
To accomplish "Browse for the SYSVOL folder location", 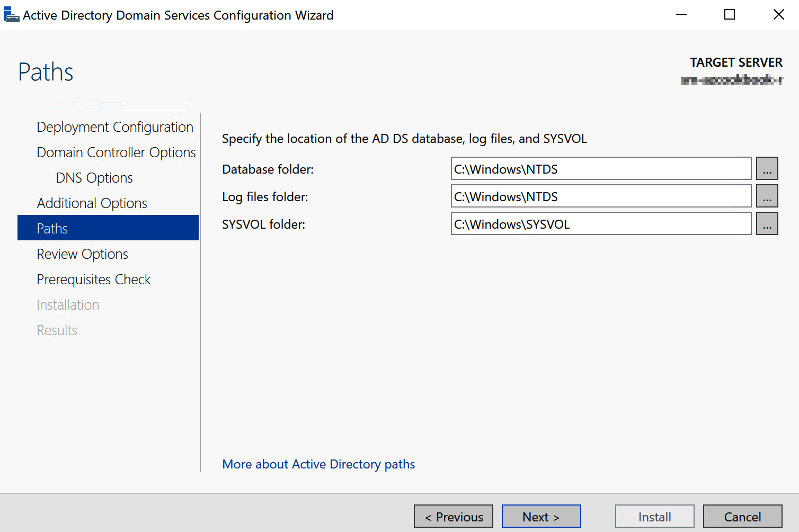I will pos(767,224).
